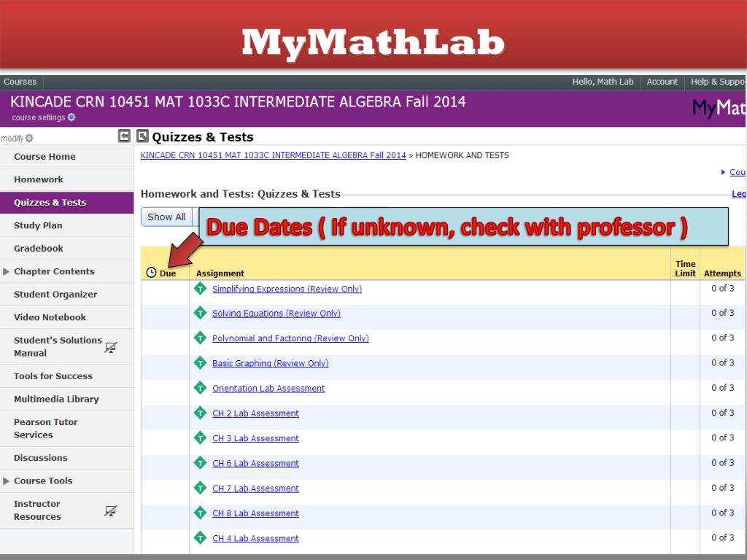Click the modify gear icon in sidebar
The height and width of the screenshot is (560, 747).
coord(29,138)
